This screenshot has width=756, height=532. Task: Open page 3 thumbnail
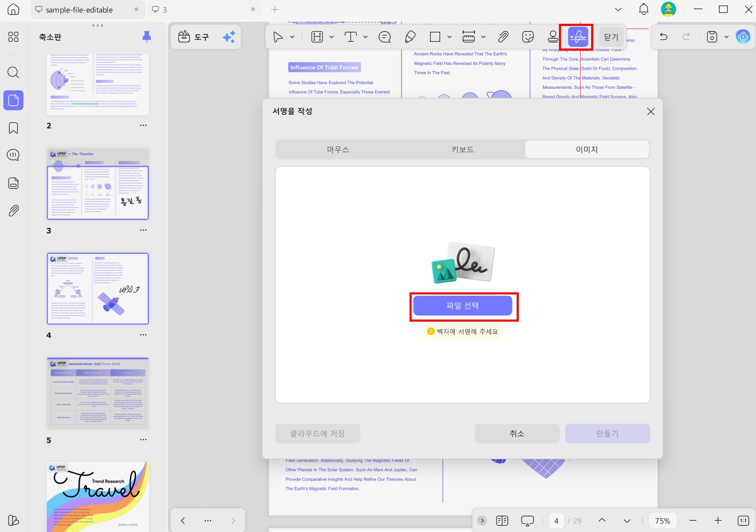click(x=98, y=184)
